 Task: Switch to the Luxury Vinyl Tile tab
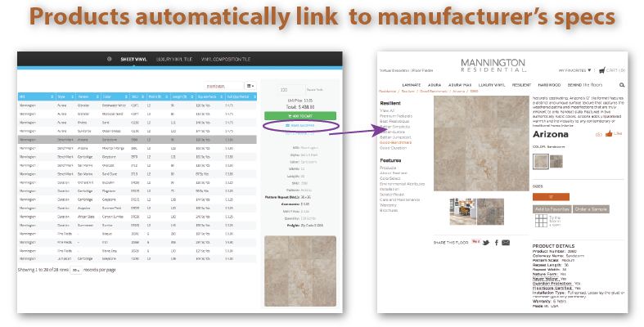[169, 60]
